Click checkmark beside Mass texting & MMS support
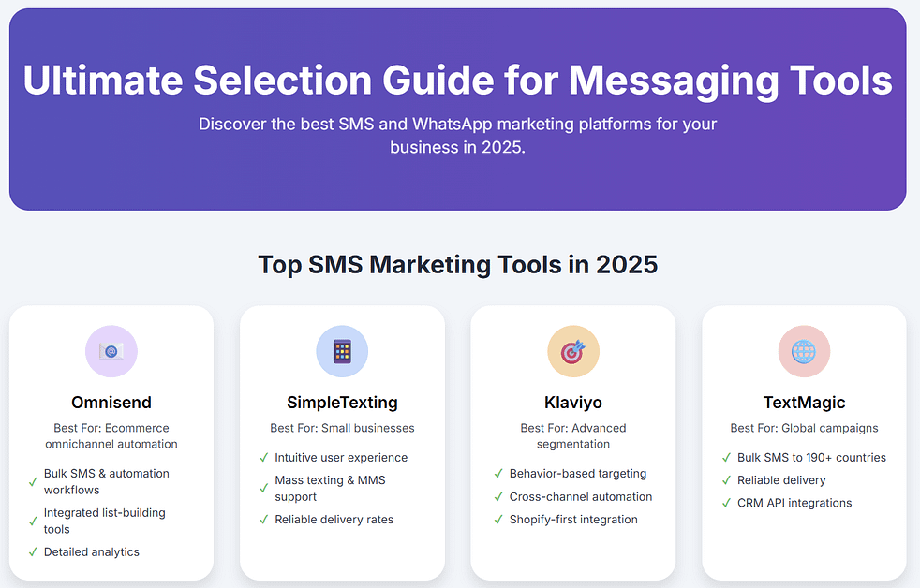 (264, 489)
